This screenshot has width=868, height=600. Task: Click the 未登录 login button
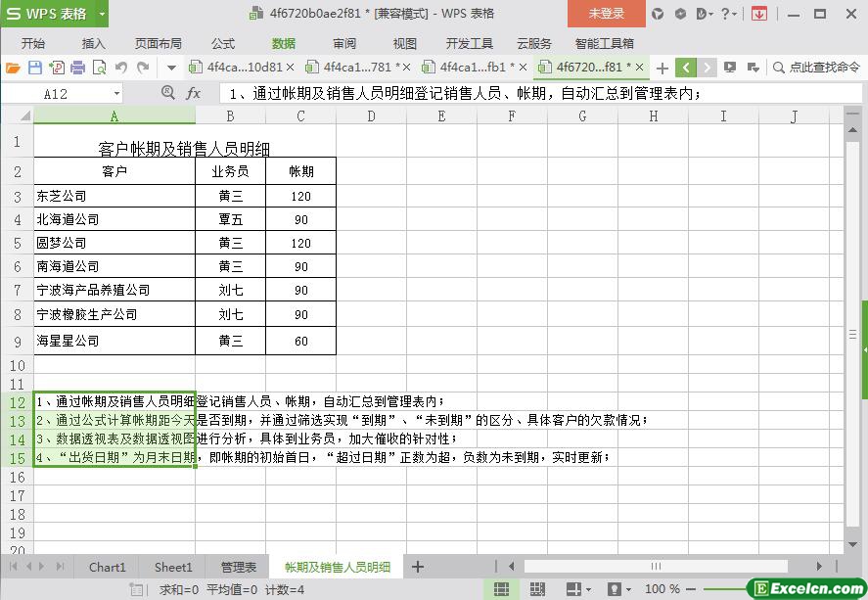pos(606,14)
